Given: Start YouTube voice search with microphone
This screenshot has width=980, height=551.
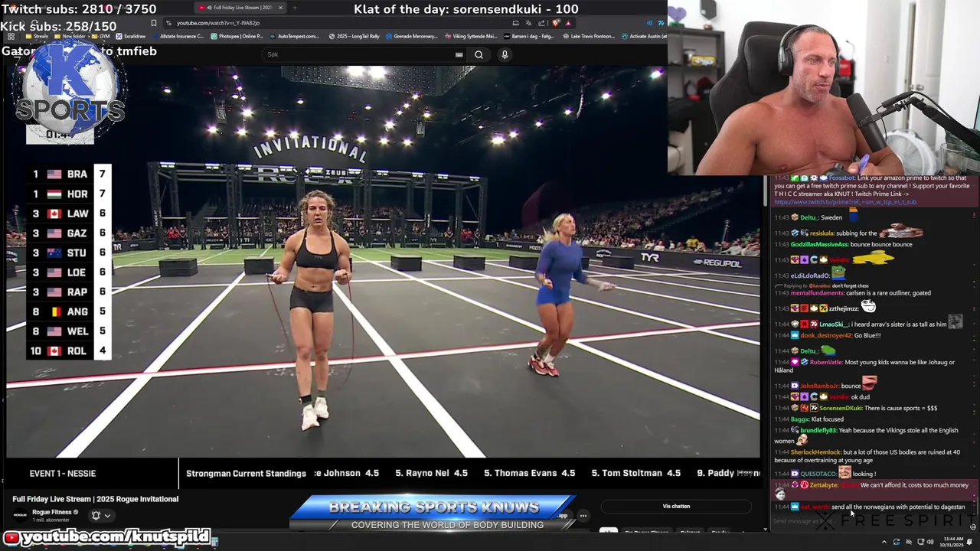Looking at the screenshot, I should coord(505,54).
